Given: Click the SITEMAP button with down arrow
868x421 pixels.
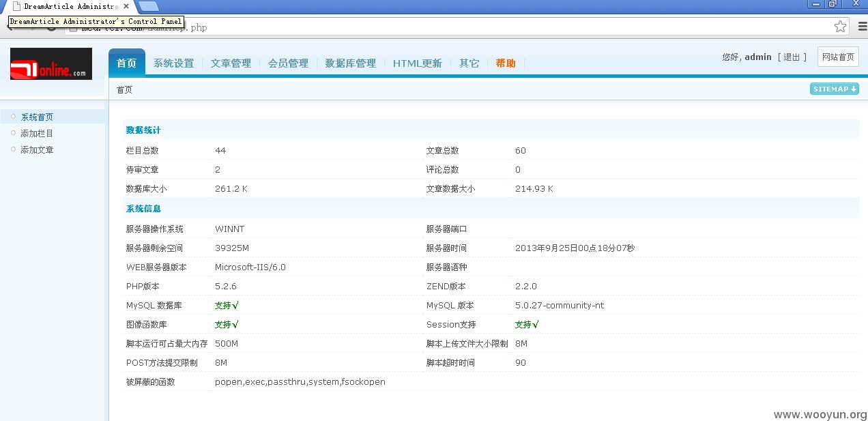Looking at the screenshot, I should [x=835, y=89].
